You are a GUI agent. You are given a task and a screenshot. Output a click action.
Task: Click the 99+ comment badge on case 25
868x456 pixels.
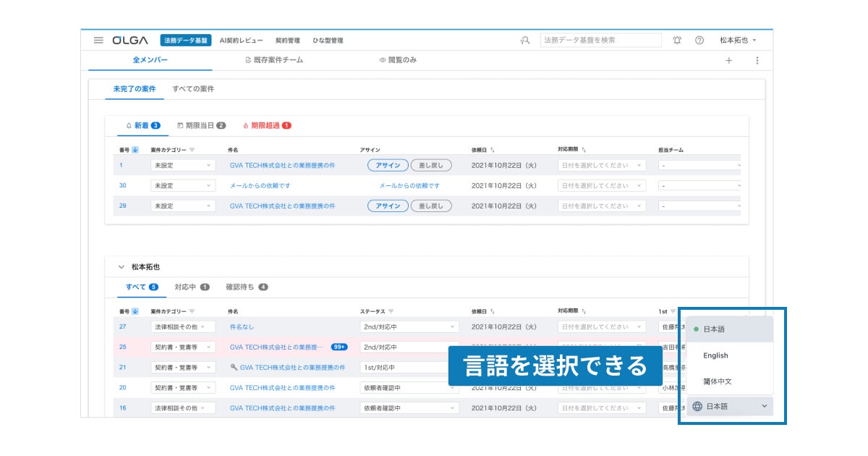click(x=339, y=347)
